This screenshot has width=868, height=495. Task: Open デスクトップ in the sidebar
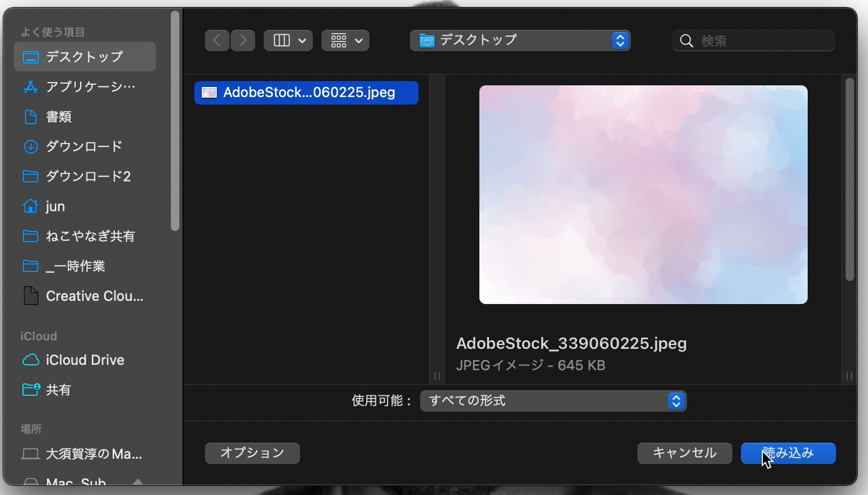(85, 57)
